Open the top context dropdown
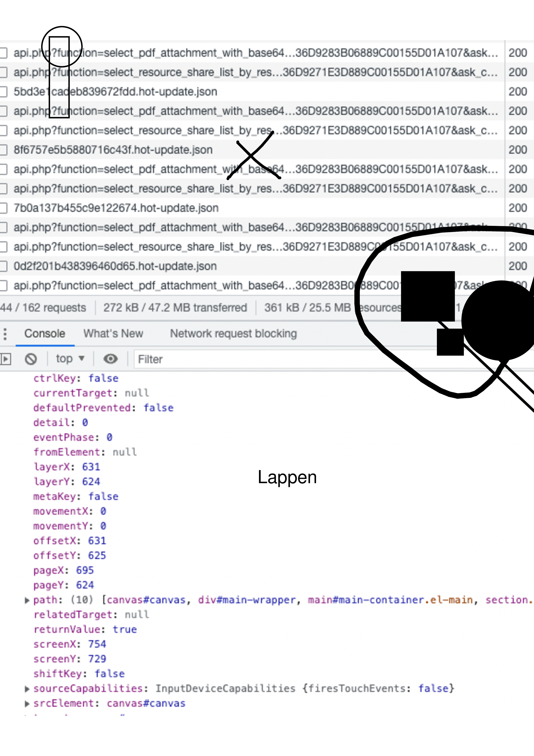The height and width of the screenshot is (756, 534). point(70,359)
